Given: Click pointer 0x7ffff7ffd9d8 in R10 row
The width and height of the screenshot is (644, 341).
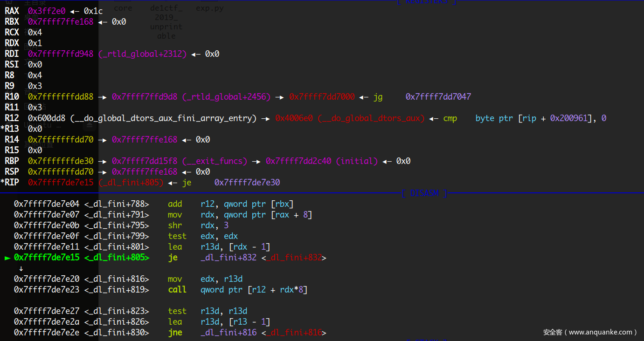Looking at the screenshot, I should [x=145, y=96].
